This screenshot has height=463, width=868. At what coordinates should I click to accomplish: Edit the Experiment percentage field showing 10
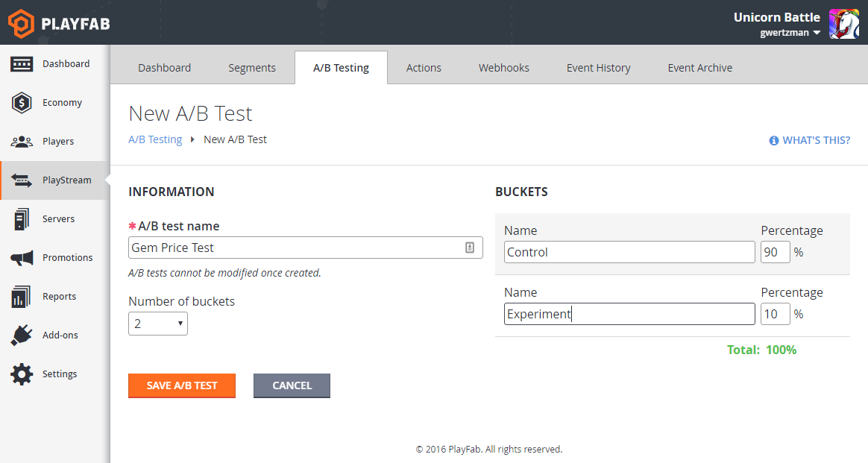tap(775, 314)
